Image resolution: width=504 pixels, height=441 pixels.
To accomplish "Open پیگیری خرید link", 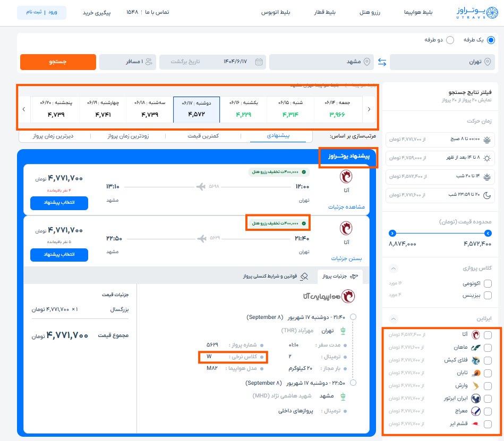I will click(x=97, y=13).
